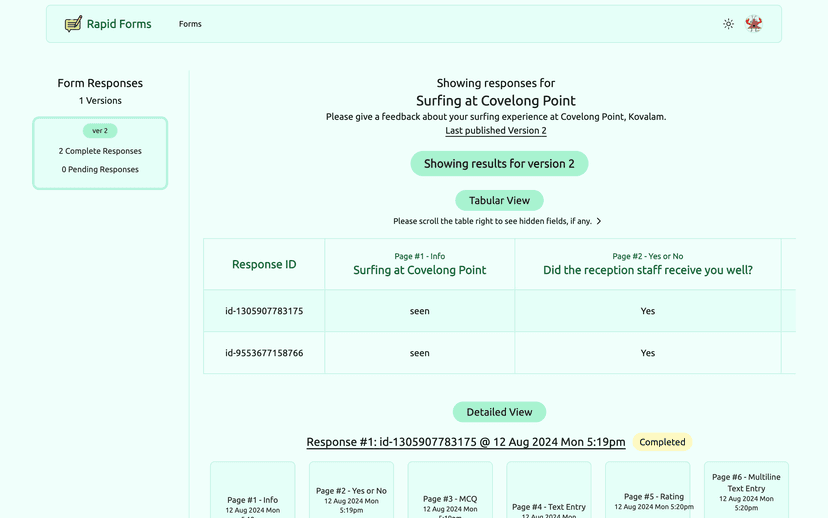The image size is (828, 518).
Task: Click 'seen' in the id-9553677158766 row
Action: click(419, 353)
